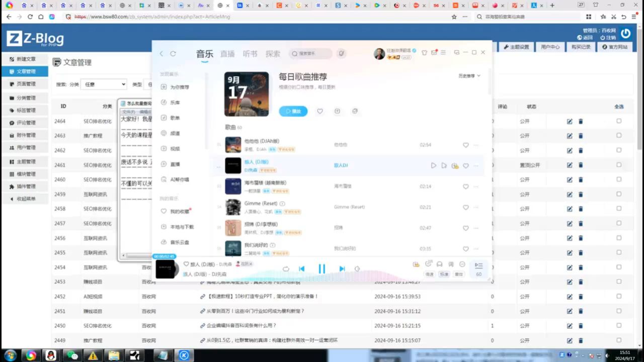Go back using the music player's back arrow
The width and height of the screenshot is (644, 362).
(162, 54)
